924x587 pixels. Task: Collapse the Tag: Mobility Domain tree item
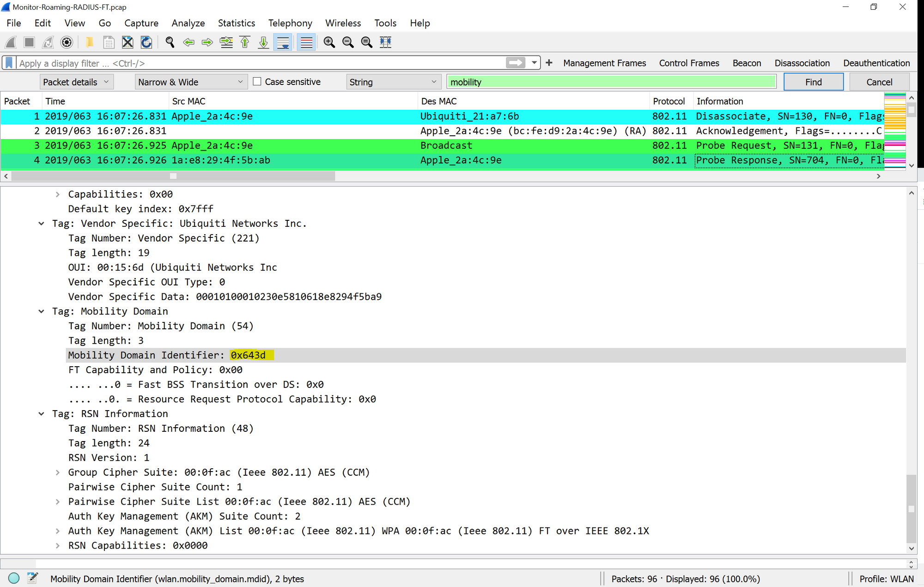[42, 311]
